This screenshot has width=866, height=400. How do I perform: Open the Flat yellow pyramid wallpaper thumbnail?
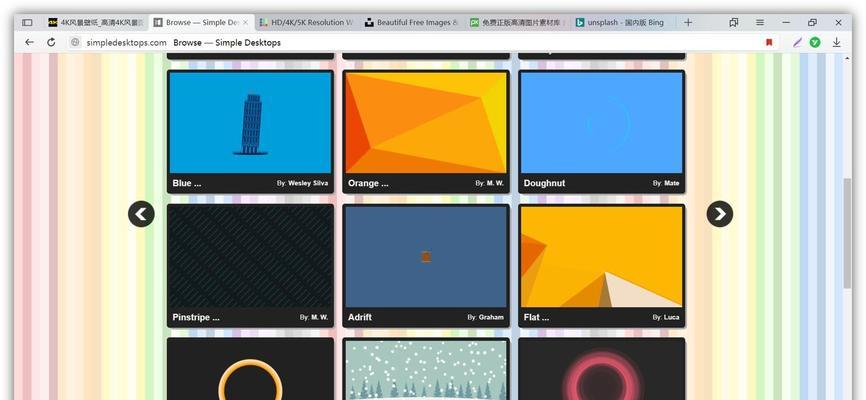pyautogui.click(x=601, y=257)
